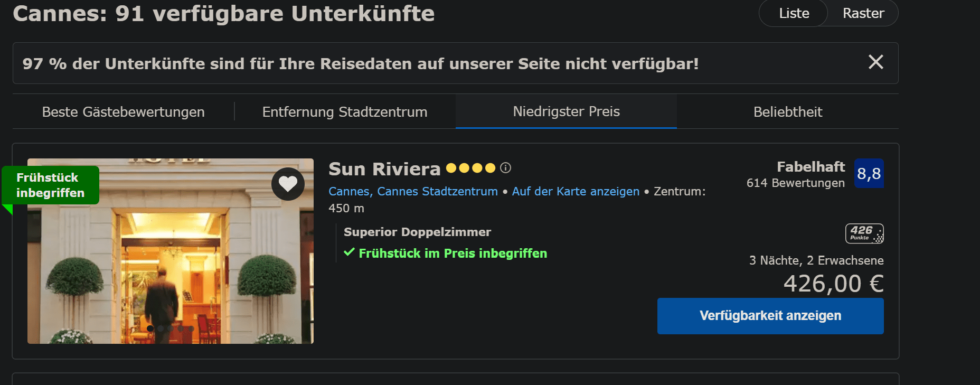Save Sun Riviera with the heart icon
The height and width of the screenshot is (385, 980).
click(x=288, y=184)
